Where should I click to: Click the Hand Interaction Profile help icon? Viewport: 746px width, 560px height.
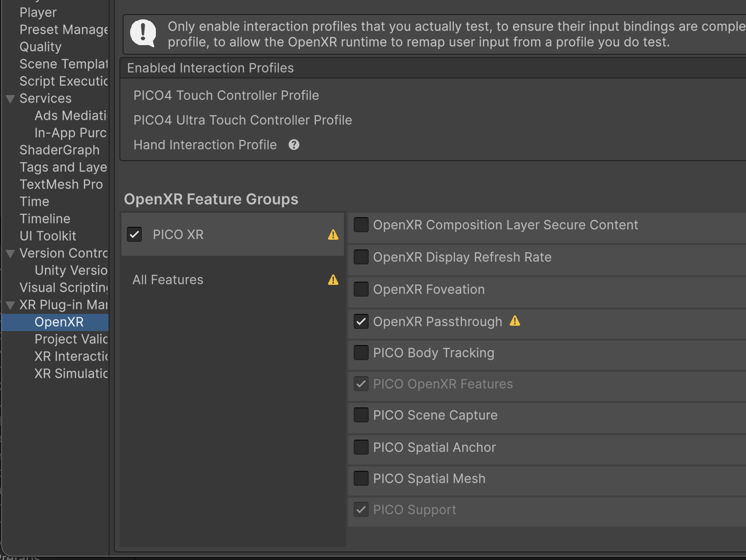[294, 145]
